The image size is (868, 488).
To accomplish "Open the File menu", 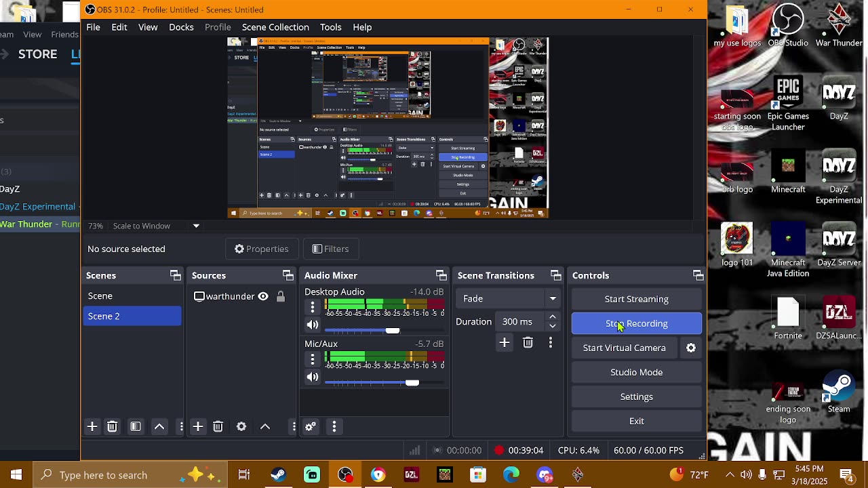I will pyautogui.click(x=93, y=27).
